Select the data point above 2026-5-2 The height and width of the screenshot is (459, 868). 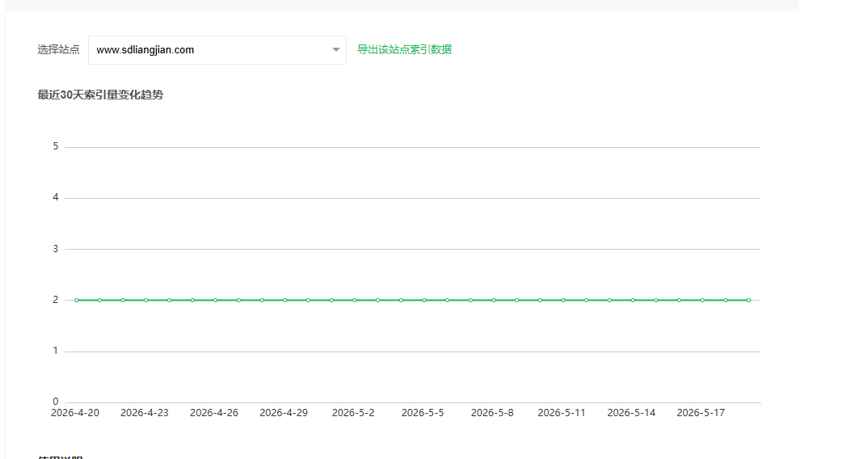coord(354,300)
